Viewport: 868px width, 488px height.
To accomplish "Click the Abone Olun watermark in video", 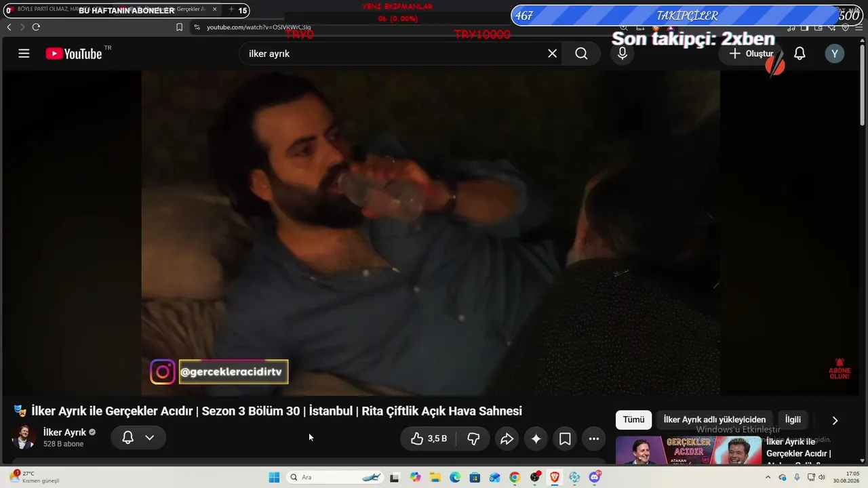I will pos(840,369).
